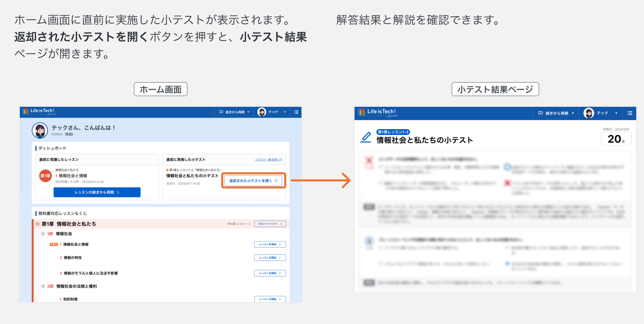Start lesson for 知的財産 row
This screenshot has height=324, width=644.
(x=270, y=299)
